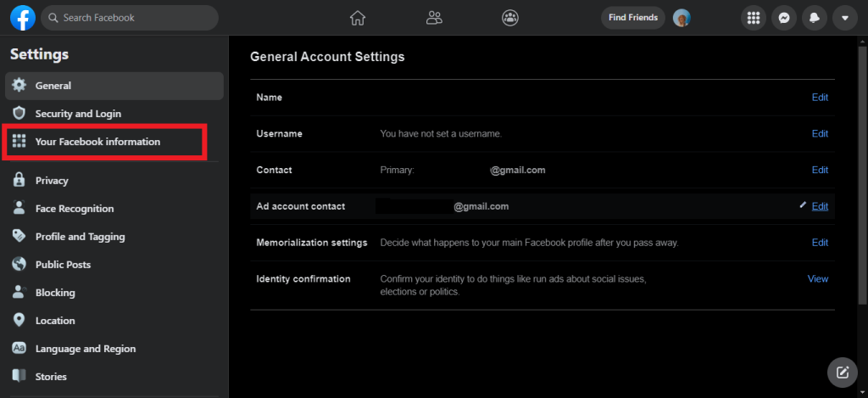This screenshot has width=868, height=398.
Task: Click the pencil icon beside Ad account Edit
Action: coord(804,205)
